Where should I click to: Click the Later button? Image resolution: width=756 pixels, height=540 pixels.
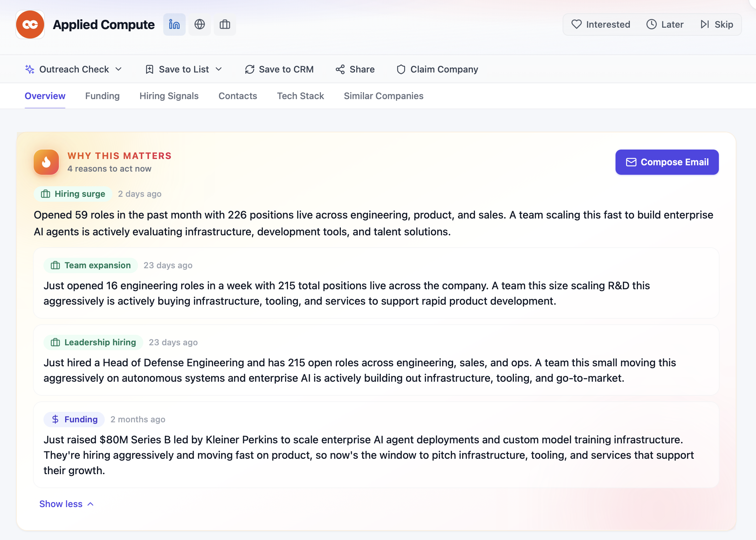(x=665, y=25)
